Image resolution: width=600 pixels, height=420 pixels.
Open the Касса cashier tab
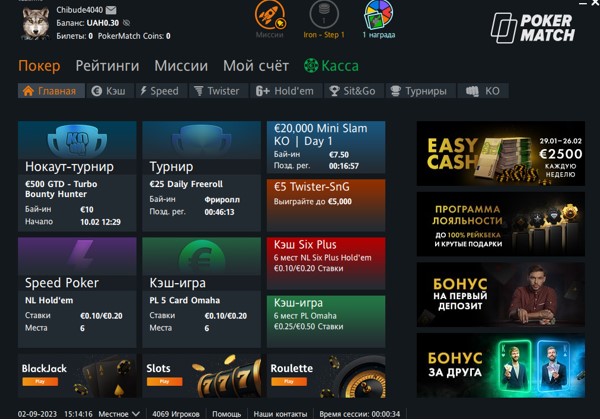[340, 66]
